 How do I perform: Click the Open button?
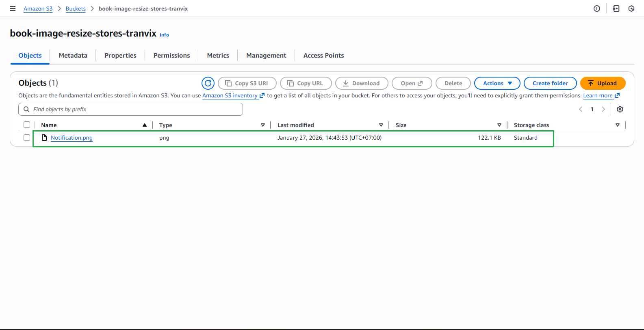point(412,83)
